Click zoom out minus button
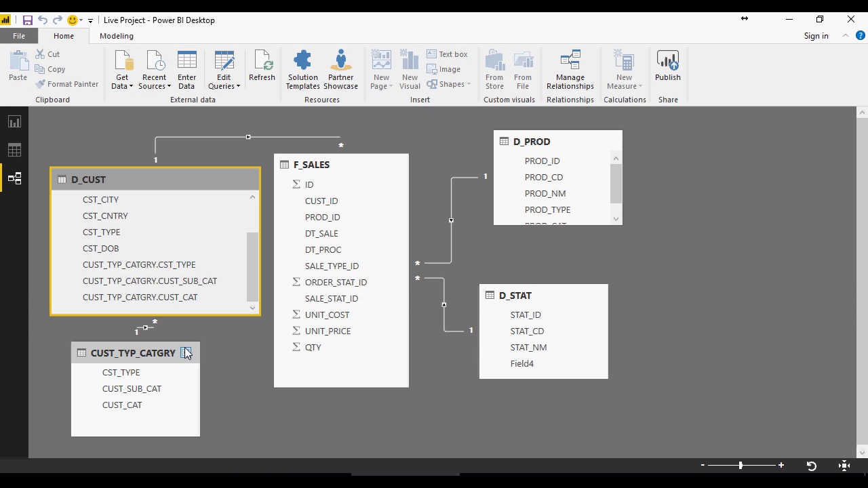 pos(703,465)
